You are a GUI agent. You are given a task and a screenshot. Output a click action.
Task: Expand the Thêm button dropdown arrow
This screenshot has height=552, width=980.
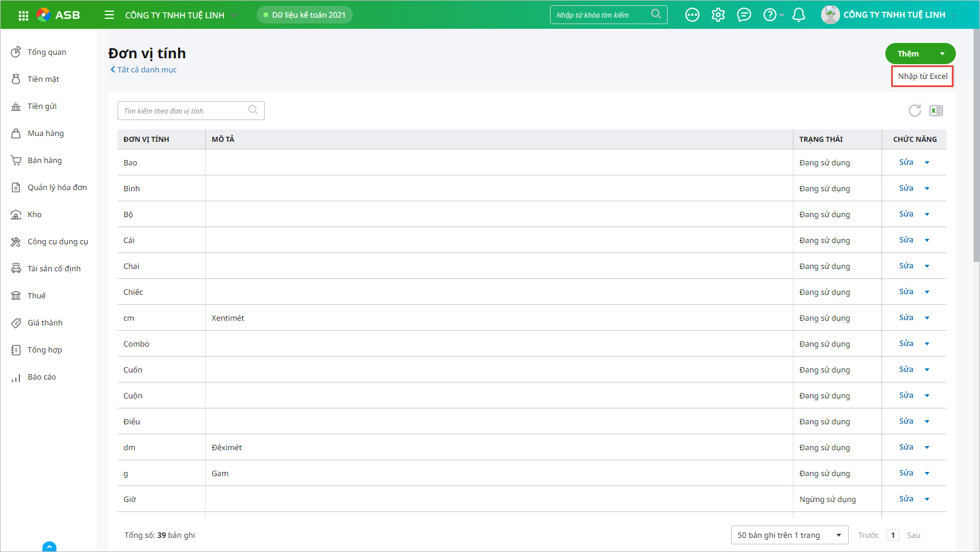click(942, 54)
